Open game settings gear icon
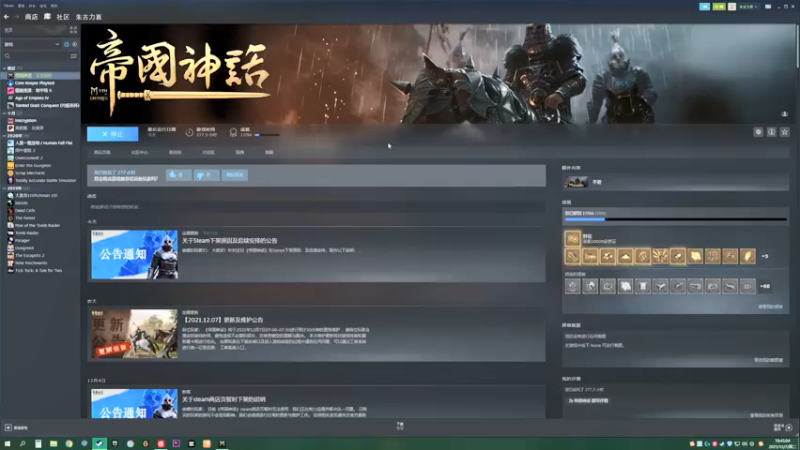 pyautogui.click(x=758, y=132)
